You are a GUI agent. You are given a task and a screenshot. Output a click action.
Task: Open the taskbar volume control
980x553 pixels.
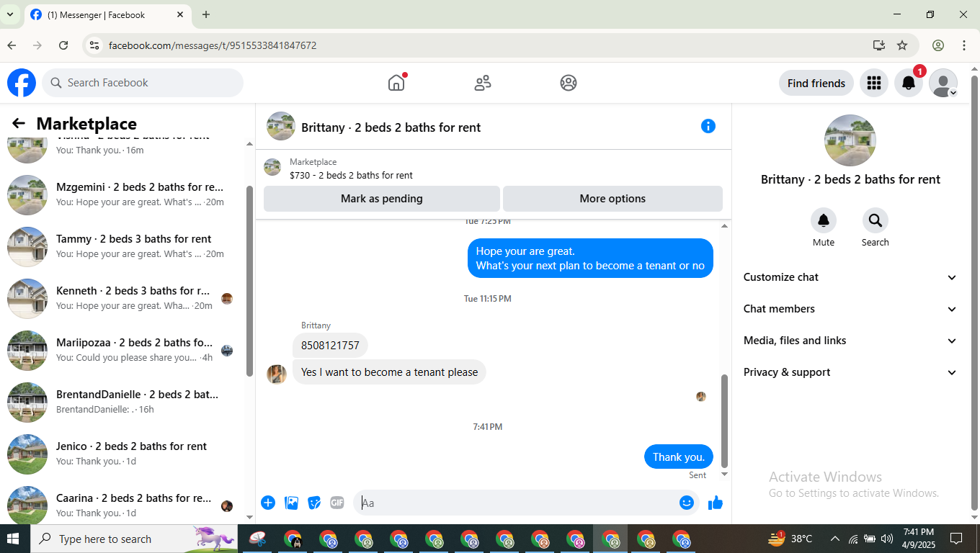coord(887,539)
